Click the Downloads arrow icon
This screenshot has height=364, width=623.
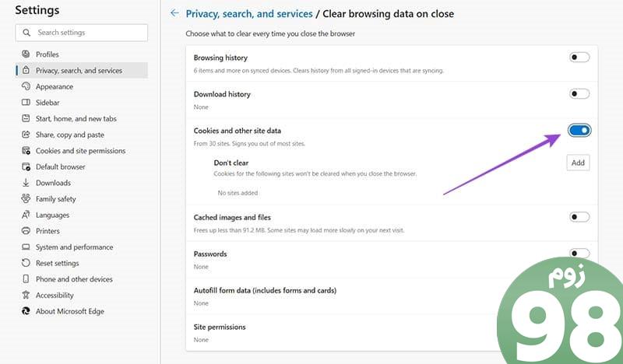26,183
